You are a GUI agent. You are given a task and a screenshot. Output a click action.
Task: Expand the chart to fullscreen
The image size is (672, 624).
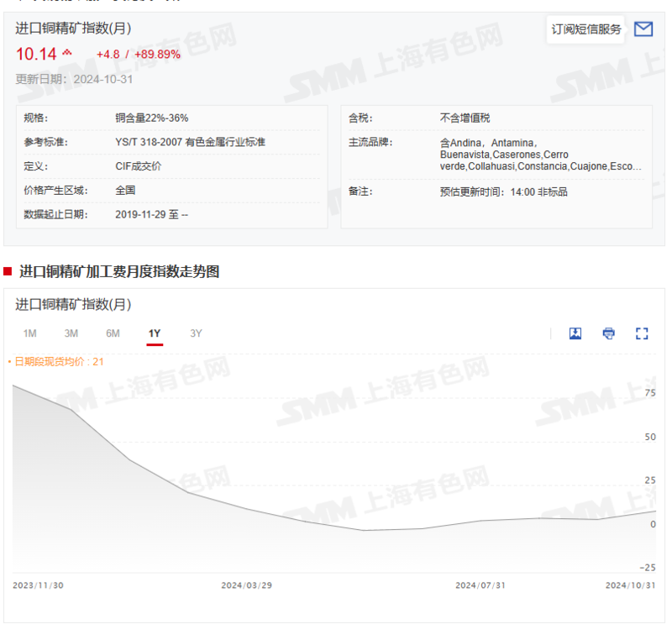643,333
